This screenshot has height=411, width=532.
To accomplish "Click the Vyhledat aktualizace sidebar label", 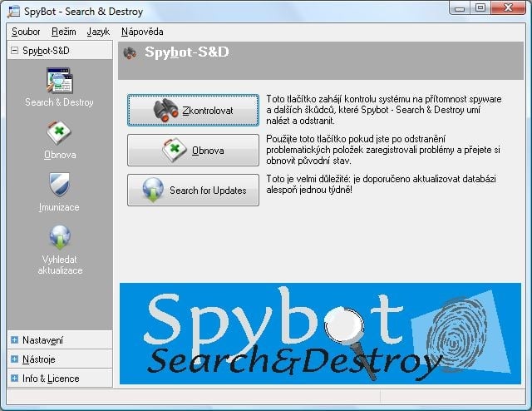I will coord(60,265).
